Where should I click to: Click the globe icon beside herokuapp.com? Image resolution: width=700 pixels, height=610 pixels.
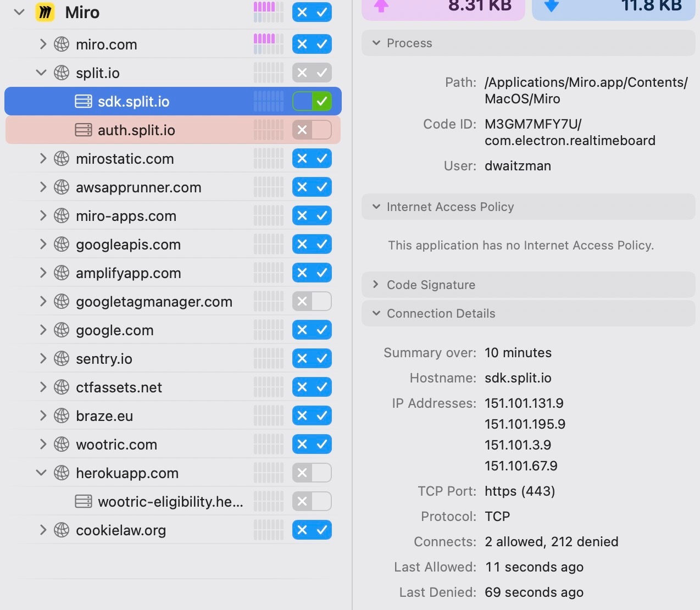point(62,473)
